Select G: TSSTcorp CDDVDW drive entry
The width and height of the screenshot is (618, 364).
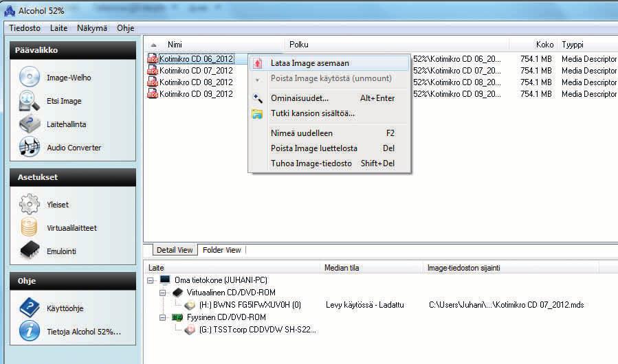(257, 330)
